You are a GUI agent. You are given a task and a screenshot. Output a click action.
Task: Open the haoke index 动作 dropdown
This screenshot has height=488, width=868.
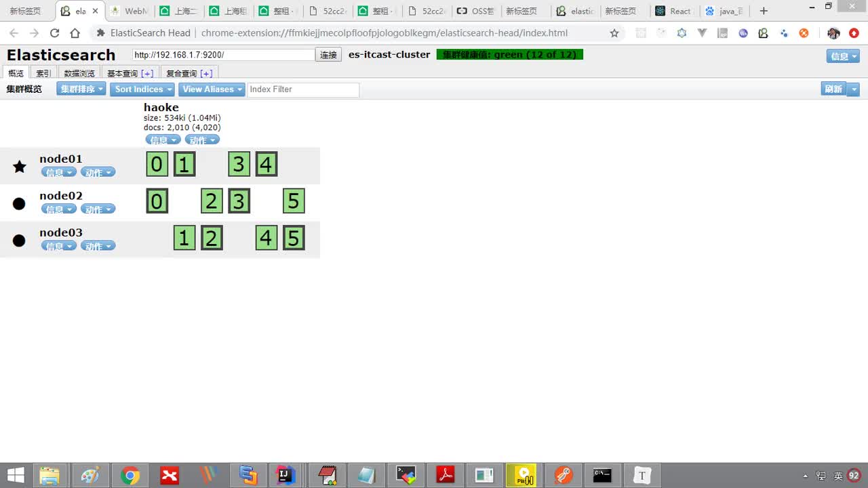(x=202, y=140)
